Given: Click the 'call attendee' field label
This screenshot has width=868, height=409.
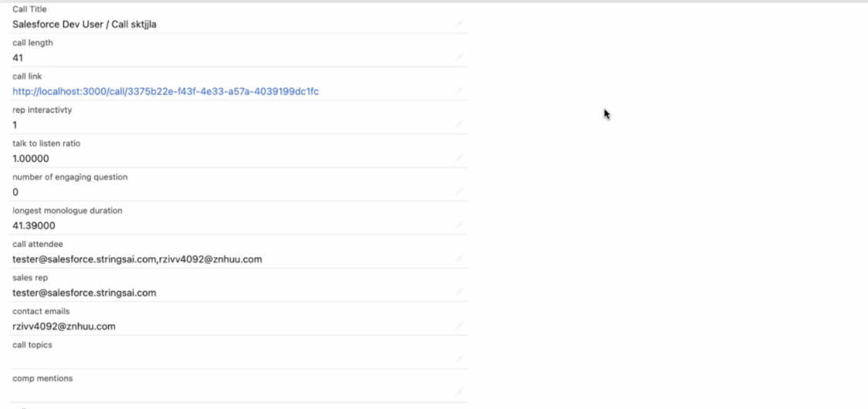Looking at the screenshot, I should click(38, 244).
